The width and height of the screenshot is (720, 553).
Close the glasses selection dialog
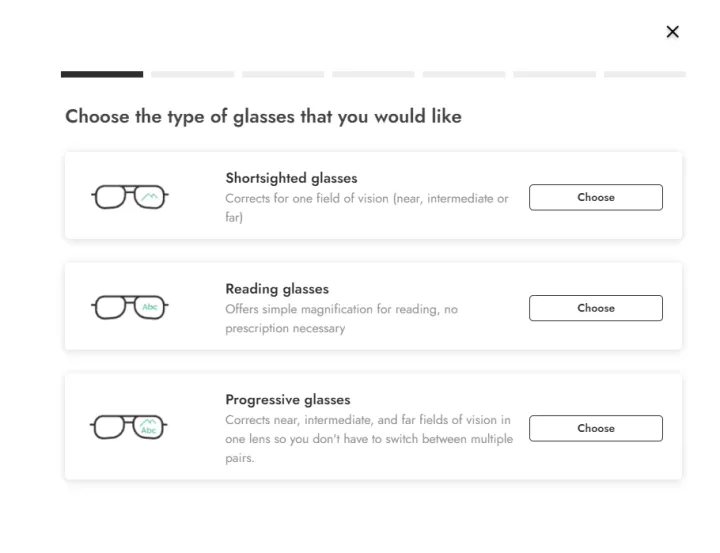672,32
